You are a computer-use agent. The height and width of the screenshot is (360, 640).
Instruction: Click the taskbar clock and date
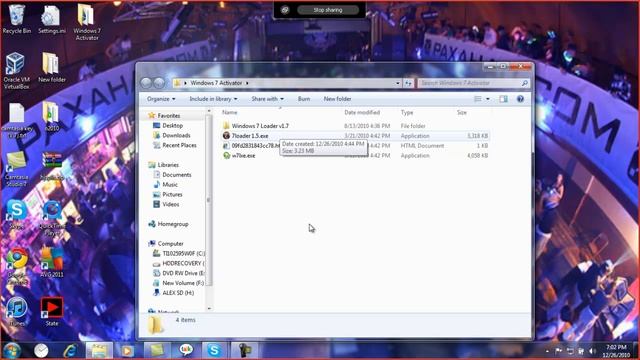616,351
